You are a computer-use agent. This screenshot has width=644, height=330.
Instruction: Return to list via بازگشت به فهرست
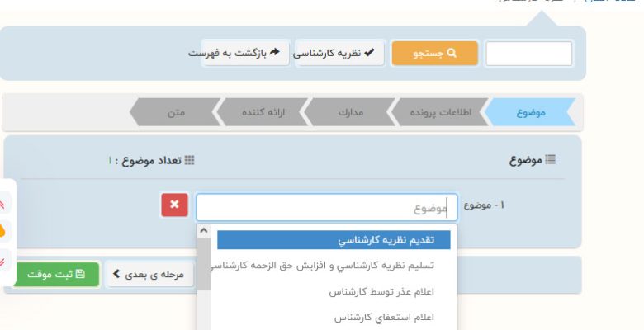coord(244,53)
